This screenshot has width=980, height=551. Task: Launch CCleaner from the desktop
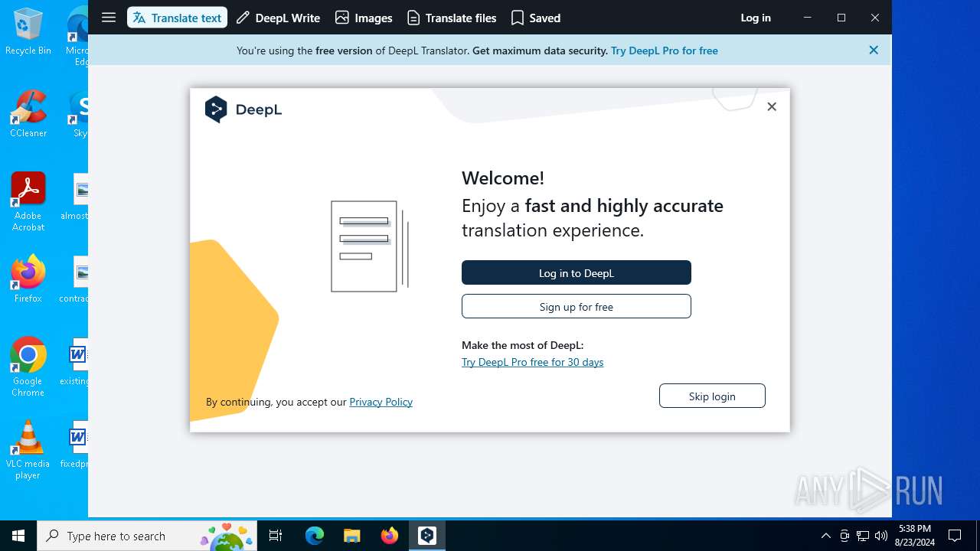(x=28, y=114)
